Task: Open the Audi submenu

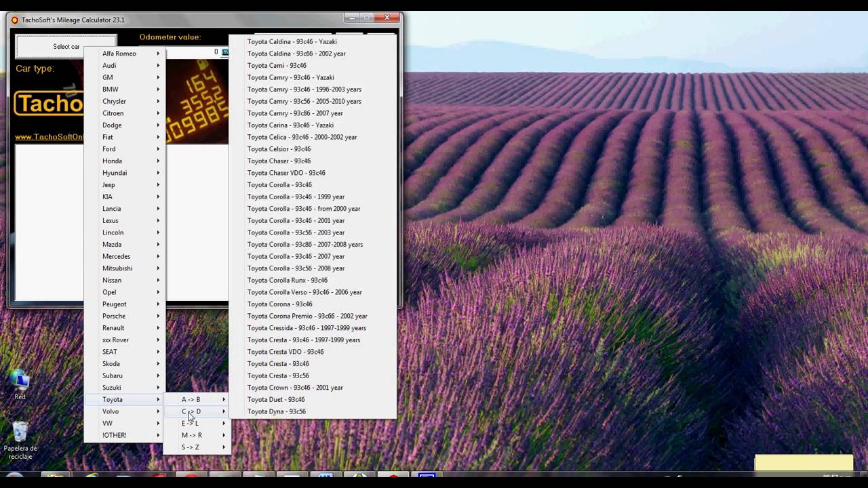Action: [125, 66]
